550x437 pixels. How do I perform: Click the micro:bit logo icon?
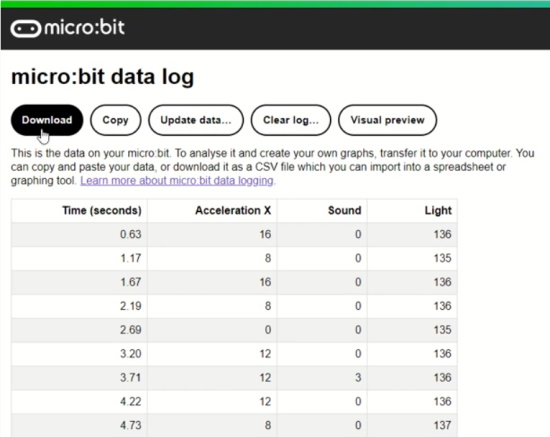click(26, 29)
